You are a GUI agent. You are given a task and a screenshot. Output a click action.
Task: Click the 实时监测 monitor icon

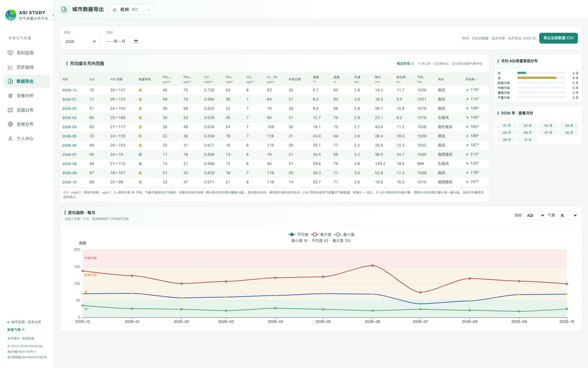(10, 53)
